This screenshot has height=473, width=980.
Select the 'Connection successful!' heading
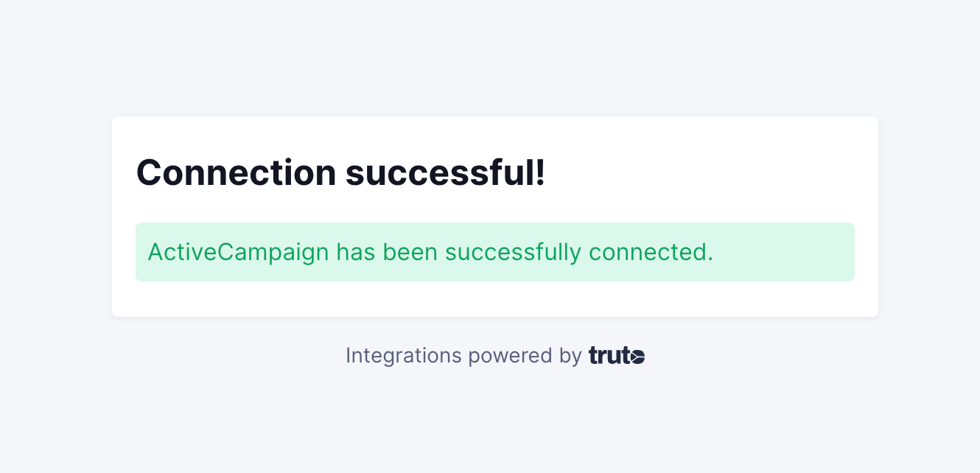pos(340,173)
